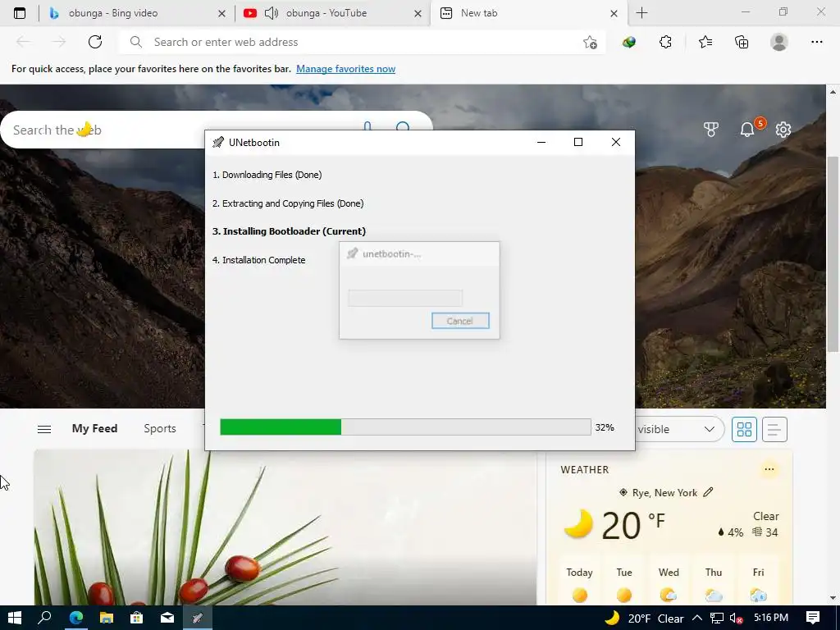
Task: Click the Downloading Files (Done) step
Action: click(x=267, y=175)
